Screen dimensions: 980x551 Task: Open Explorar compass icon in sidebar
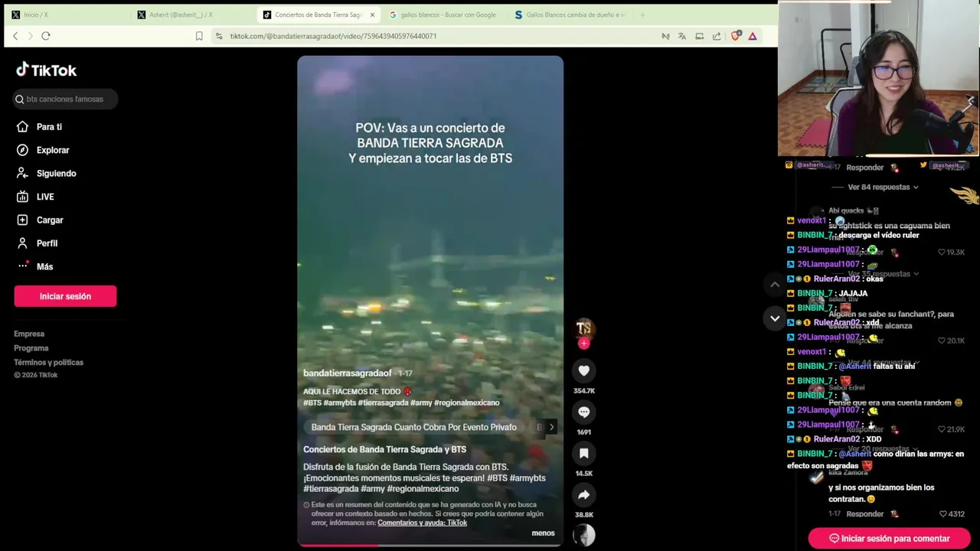pos(22,150)
